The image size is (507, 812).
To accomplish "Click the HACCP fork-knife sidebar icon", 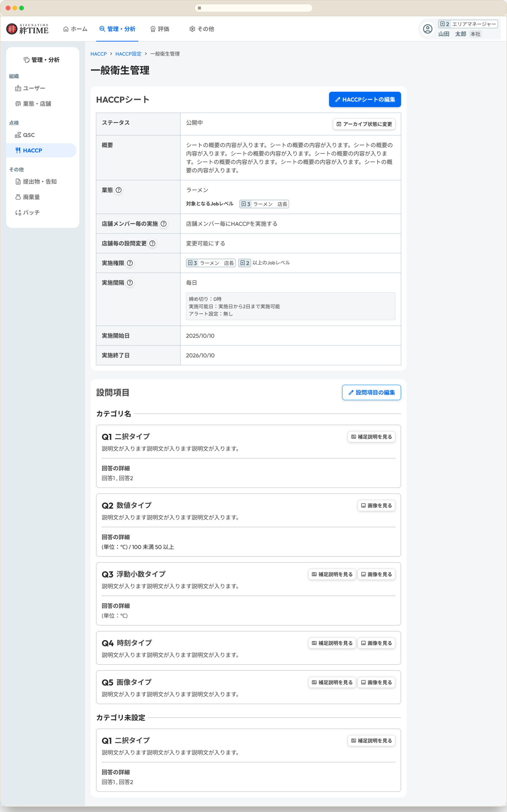I will pos(18,150).
